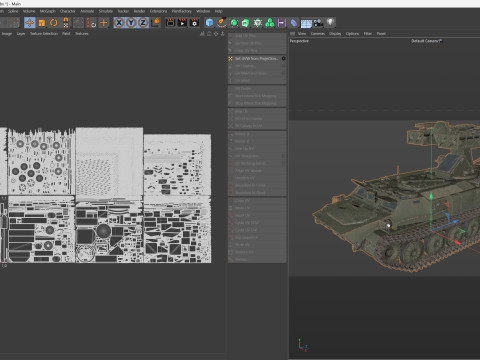Click the Light bulb icon
This screenshot has height=360, width=480.
[330, 22]
